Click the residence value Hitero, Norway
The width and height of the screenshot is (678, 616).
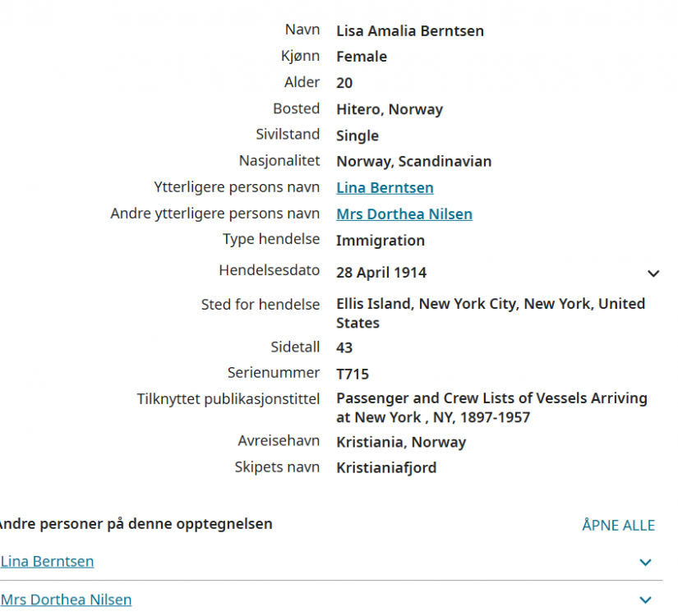(x=390, y=109)
